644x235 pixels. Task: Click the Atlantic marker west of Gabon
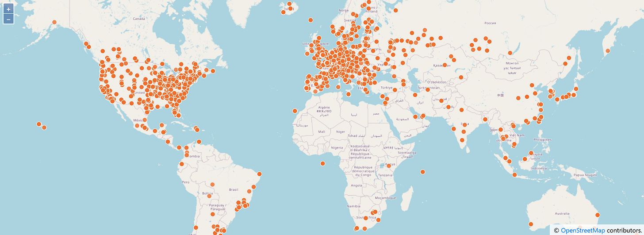322,164
